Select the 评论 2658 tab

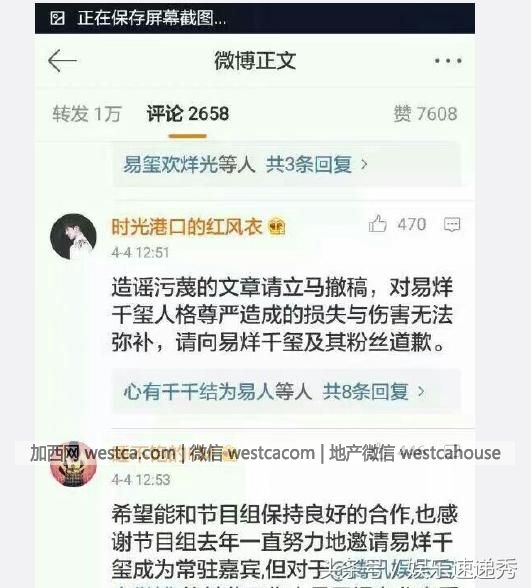pyautogui.click(x=188, y=114)
